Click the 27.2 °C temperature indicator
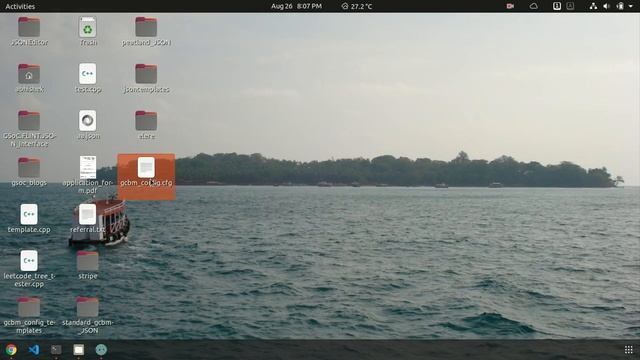 [356, 6]
